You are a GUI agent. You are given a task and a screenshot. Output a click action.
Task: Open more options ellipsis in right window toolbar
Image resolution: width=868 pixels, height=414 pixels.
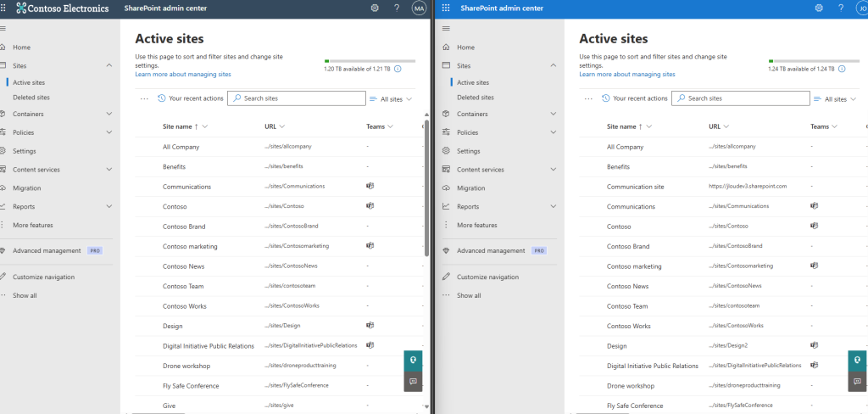[588, 98]
